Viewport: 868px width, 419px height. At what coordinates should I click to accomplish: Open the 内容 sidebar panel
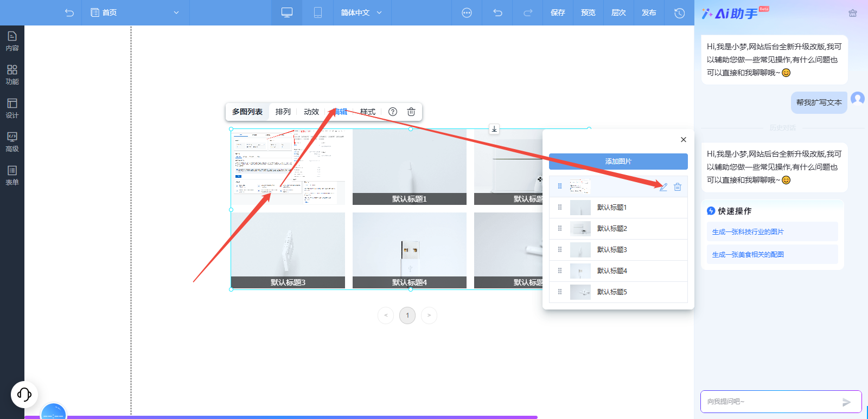(x=12, y=41)
